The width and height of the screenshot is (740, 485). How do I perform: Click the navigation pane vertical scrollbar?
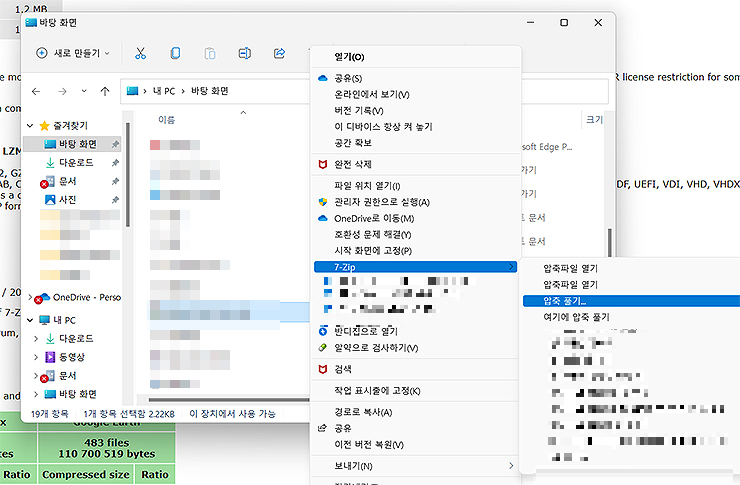pos(127,175)
